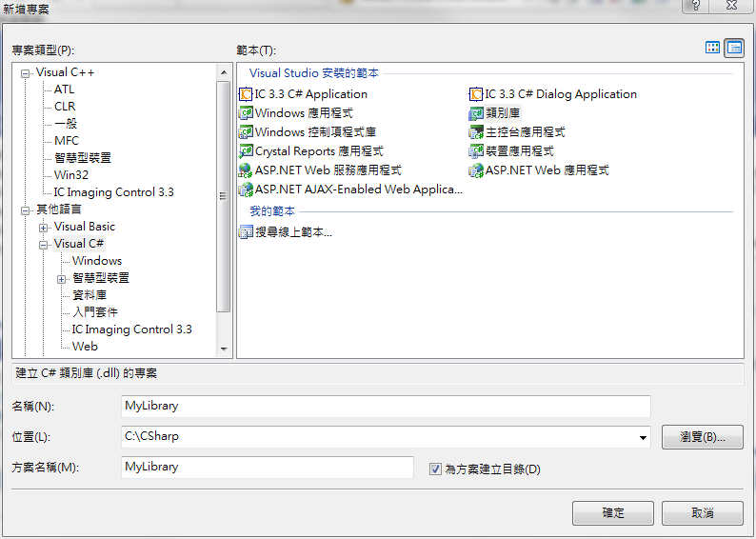Switch to small icons list view
Screen dimensions: 756x539
[x=734, y=48]
